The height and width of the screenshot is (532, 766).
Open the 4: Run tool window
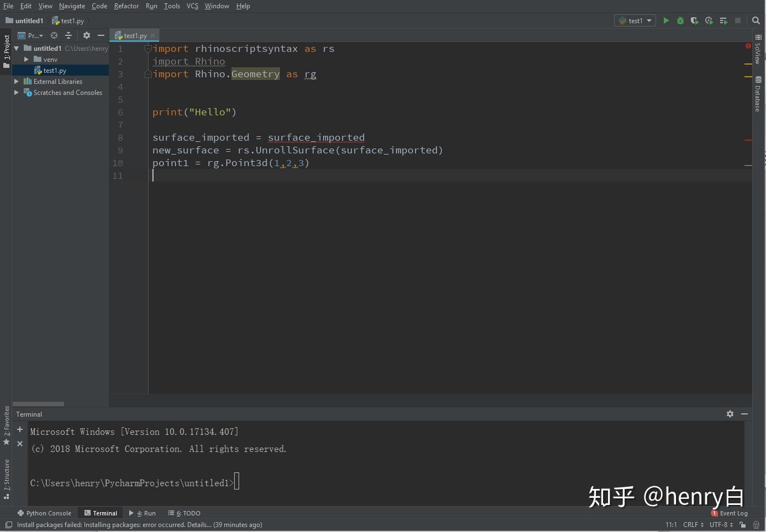[142, 513]
